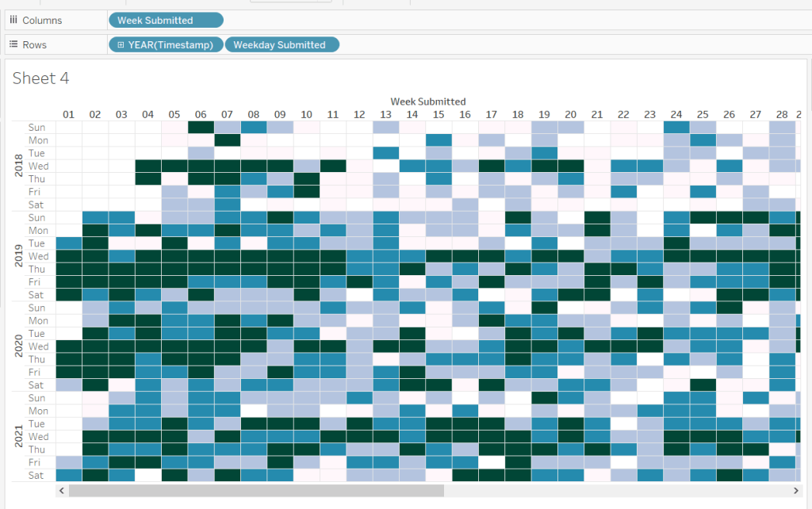Select the 2021 year row header
The height and width of the screenshot is (509, 812).
click(17, 436)
